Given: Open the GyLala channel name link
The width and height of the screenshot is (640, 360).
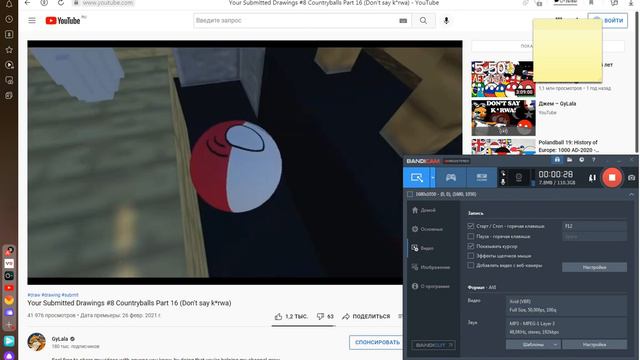Looking at the screenshot, I should pos(60,339).
